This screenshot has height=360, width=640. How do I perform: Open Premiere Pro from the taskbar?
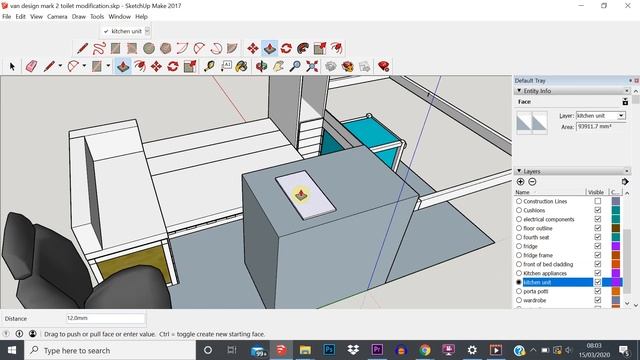pos(377,350)
